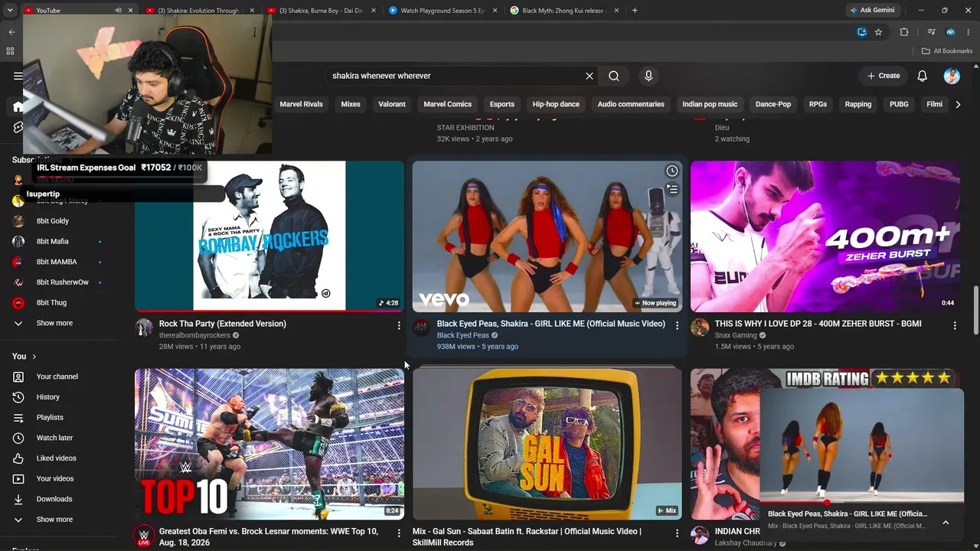Seek using the miniplayer progress bar

pos(862,503)
